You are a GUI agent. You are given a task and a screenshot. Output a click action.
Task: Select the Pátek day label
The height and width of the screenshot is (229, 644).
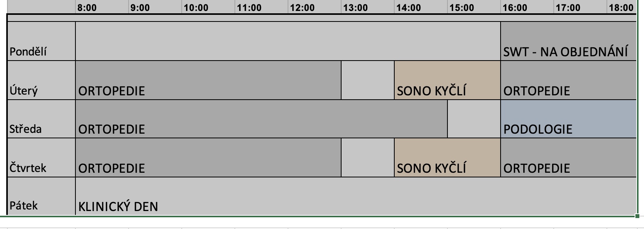[x=41, y=196]
